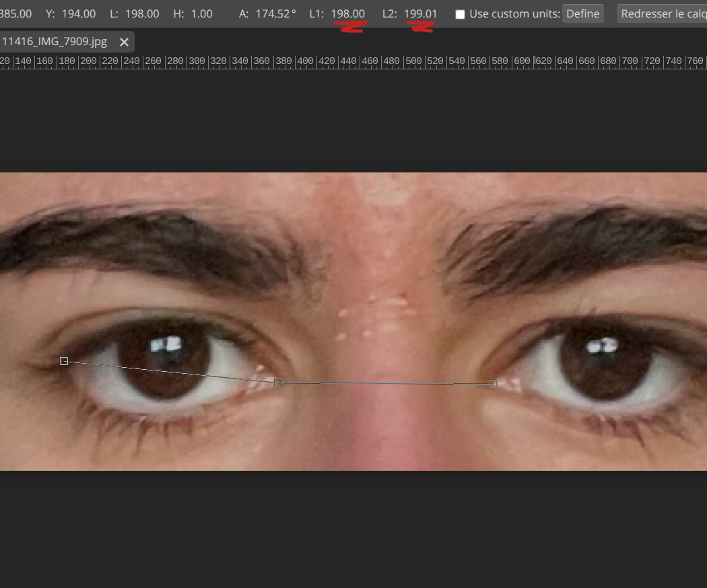Click the measurement line between the two eyes

(384, 383)
